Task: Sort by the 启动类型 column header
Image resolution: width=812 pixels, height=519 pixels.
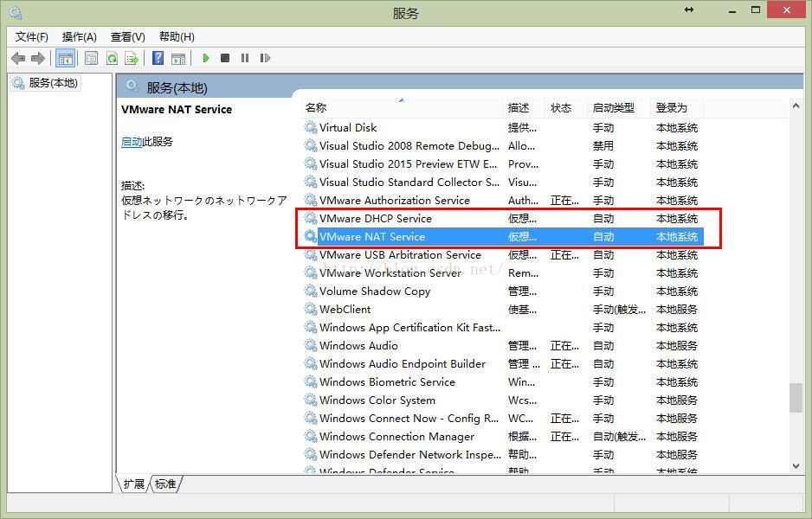Action: click(x=619, y=107)
